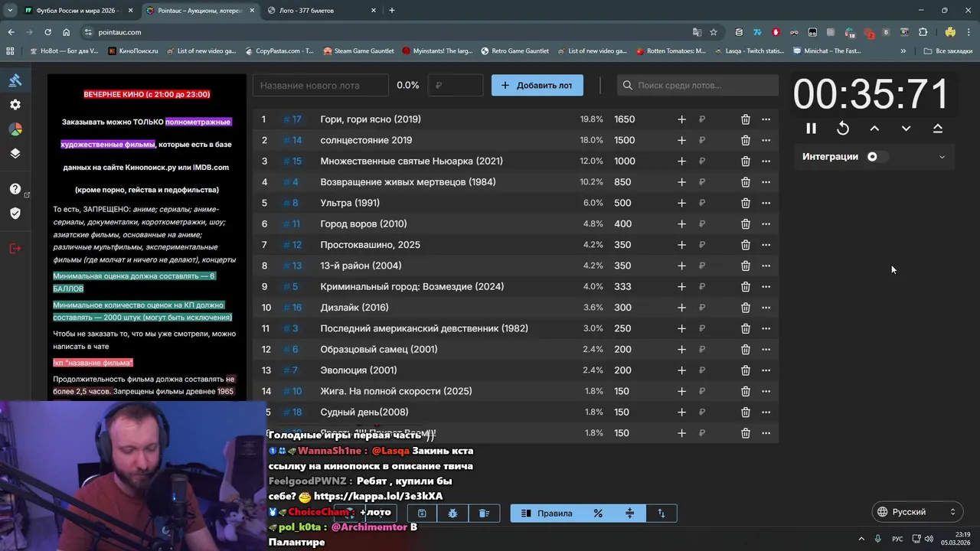Open more options for 'Жига. На полной скорости (2025)'

[766, 391]
